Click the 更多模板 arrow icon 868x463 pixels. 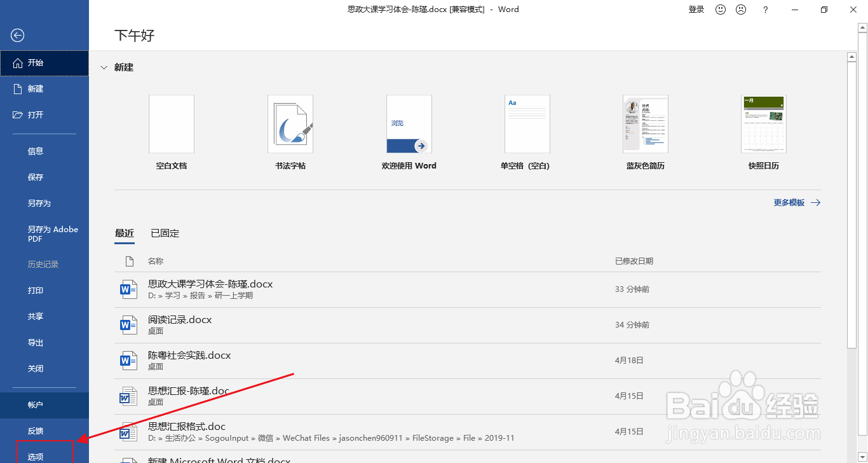(815, 202)
